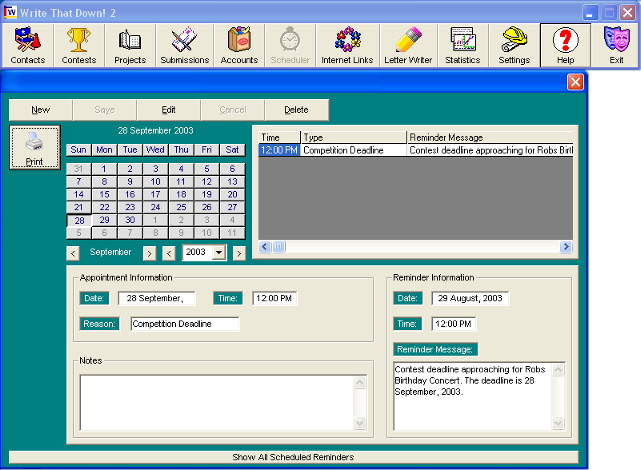The image size is (641, 470).
Task: View the Statistics chart icon
Action: coord(463,45)
